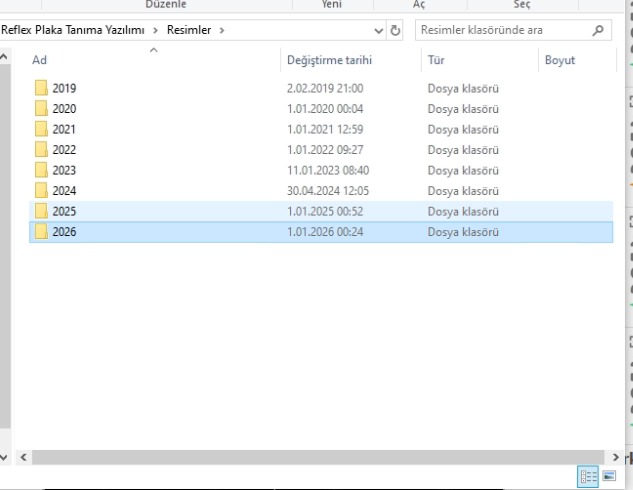Select the folder name 2026
This screenshot has width=633, height=490.
(64, 232)
